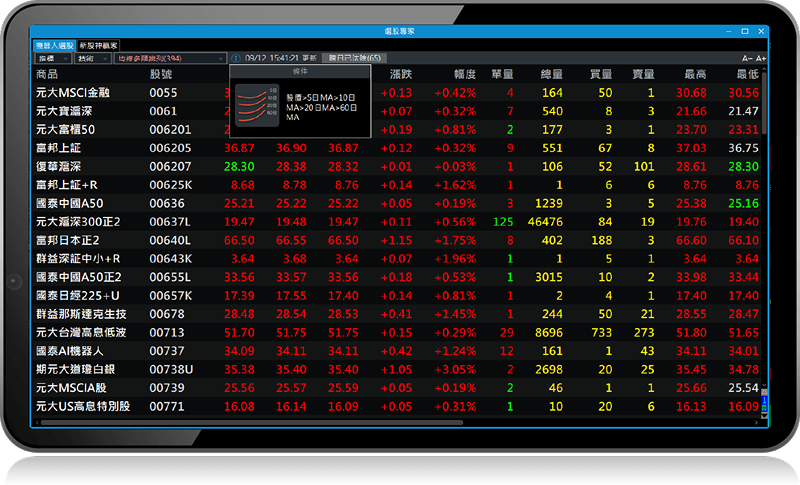This screenshot has width=800, height=485.
Task: Select the 復華滬深 row name
Action: click(58, 166)
